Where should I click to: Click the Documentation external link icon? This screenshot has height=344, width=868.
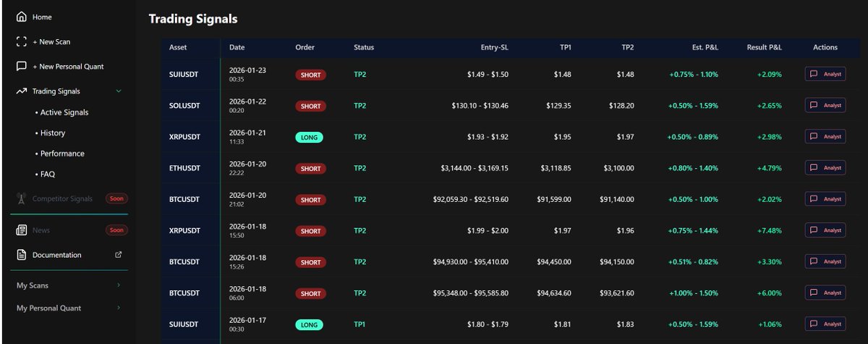(x=119, y=255)
